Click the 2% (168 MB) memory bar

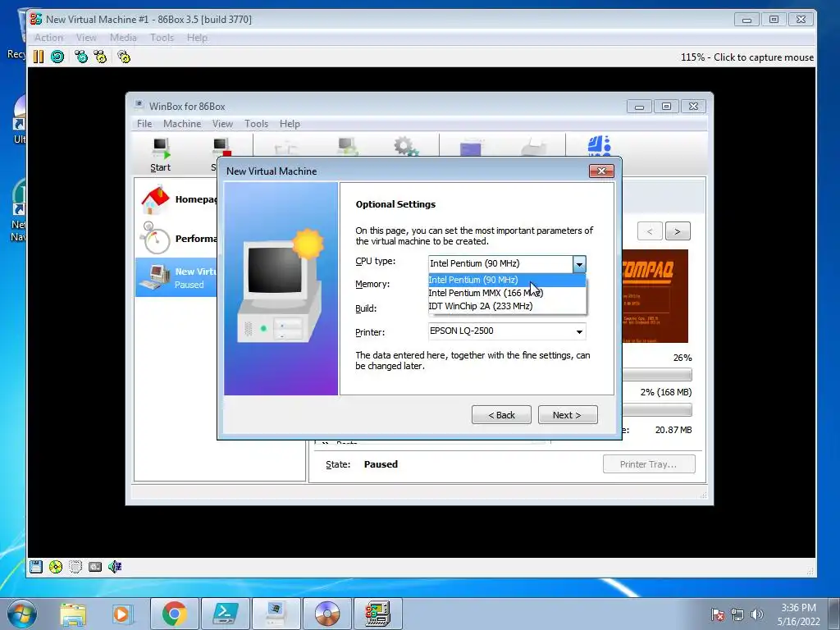pyautogui.click(x=657, y=410)
